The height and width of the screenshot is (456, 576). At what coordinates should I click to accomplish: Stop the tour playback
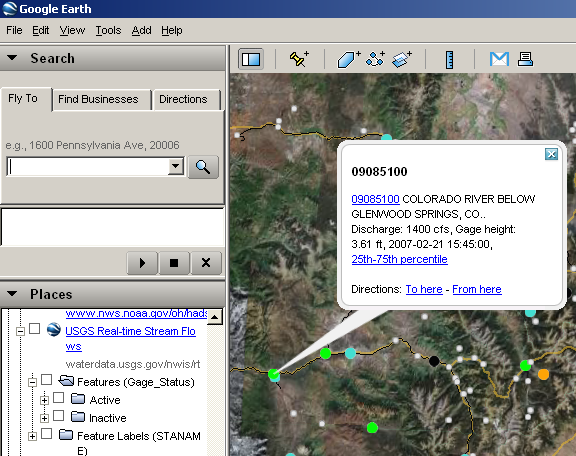click(174, 263)
